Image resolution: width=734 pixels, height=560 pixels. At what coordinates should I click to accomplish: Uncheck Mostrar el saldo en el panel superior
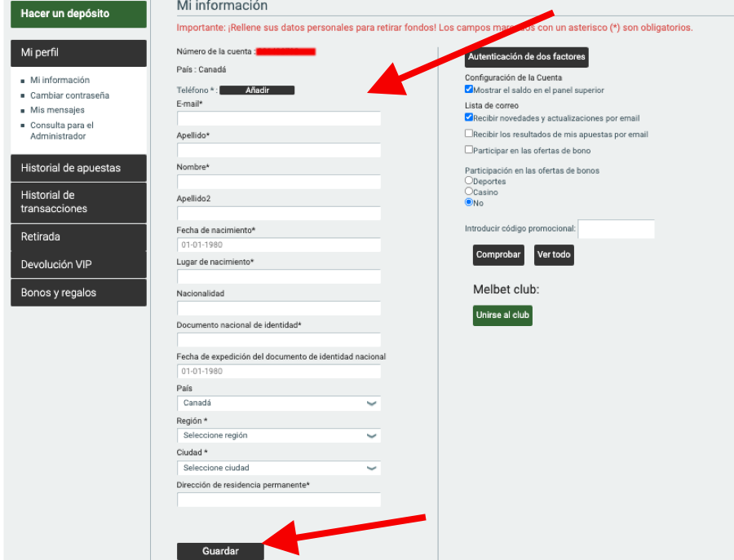coord(469,90)
